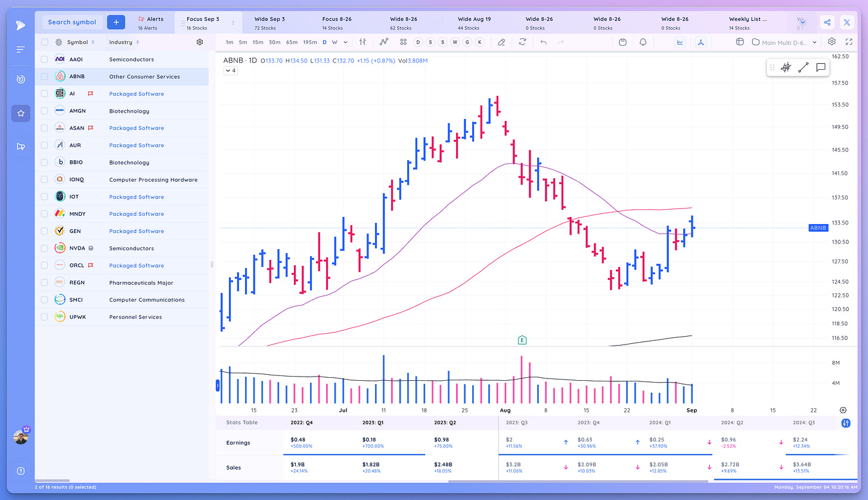Open the chart type bars icon
Viewport: 868px width, 500px height.
click(362, 42)
